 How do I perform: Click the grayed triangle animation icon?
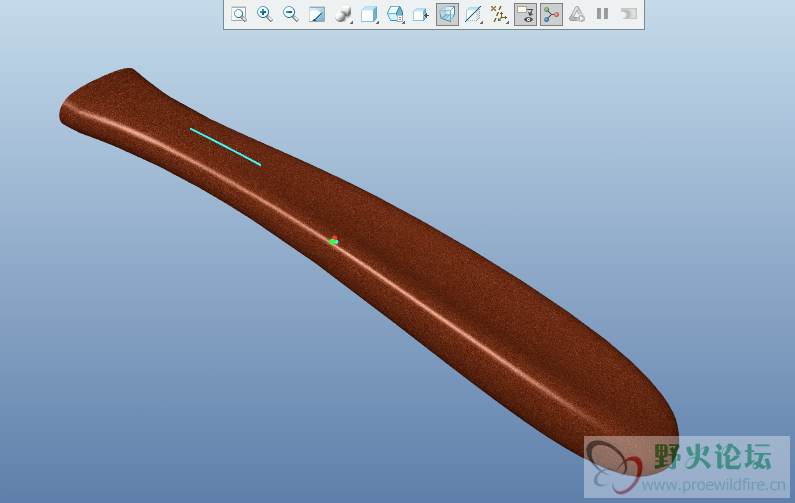pyautogui.click(x=577, y=14)
